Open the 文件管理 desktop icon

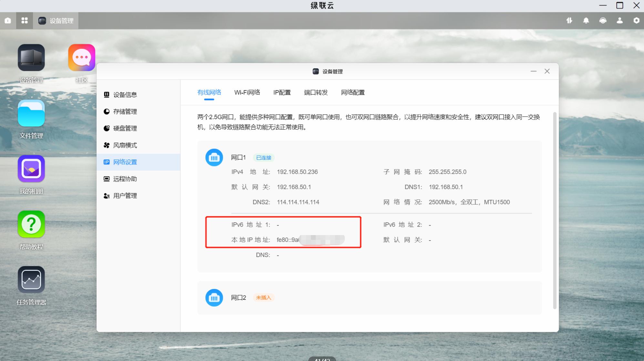(31, 113)
